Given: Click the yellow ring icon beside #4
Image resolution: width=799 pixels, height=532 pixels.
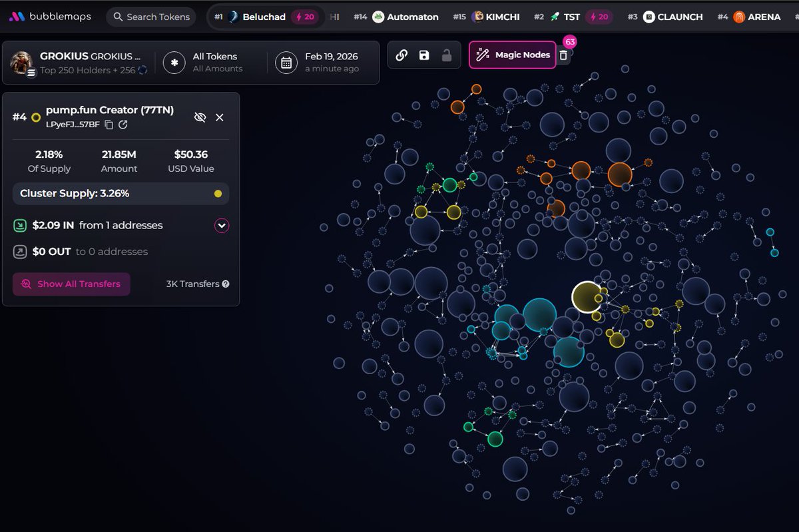Looking at the screenshot, I should point(36,118).
